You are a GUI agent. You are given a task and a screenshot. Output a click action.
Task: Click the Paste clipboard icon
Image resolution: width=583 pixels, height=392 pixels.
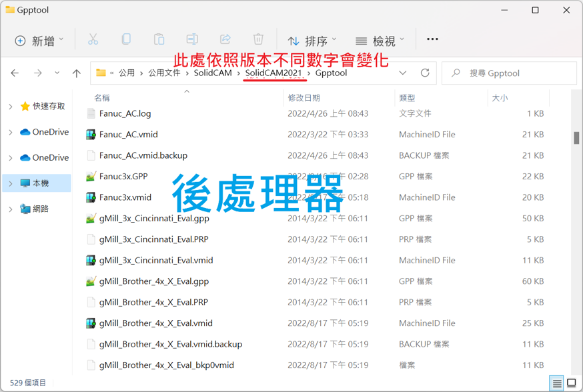click(x=159, y=40)
